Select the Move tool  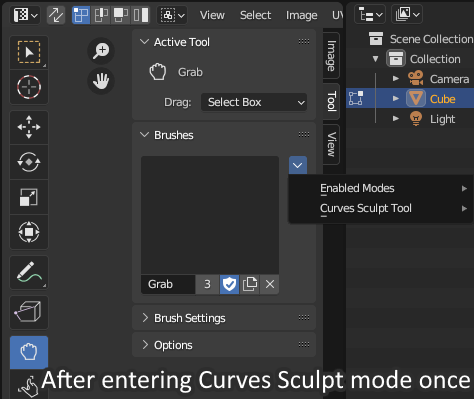29,127
